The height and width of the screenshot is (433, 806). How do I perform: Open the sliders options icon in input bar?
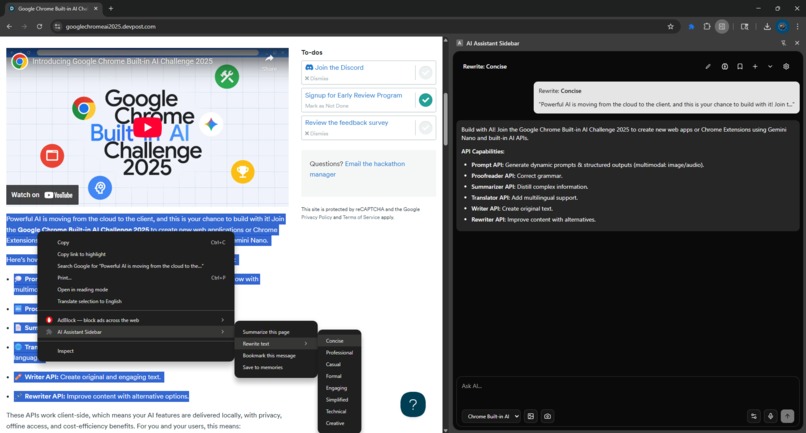click(x=754, y=417)
